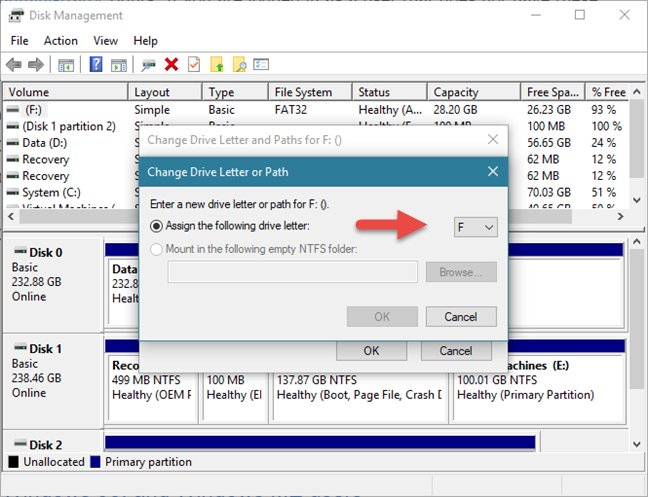Screen dimensions: 648x497
Task: Select the 137.87 GB NTFS boot partition
Action: click(x=359, y=388)
